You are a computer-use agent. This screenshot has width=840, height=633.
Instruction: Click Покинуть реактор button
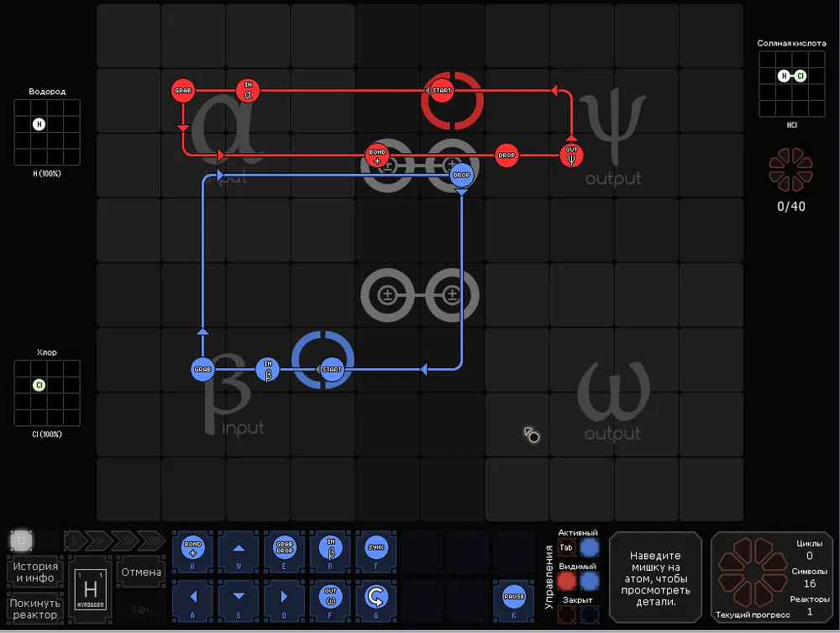34,609
